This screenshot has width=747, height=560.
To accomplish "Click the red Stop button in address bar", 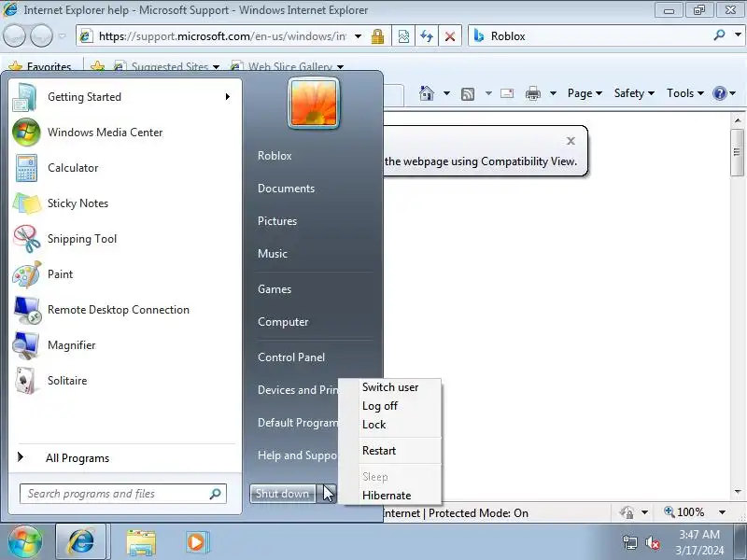I will click(449, 36).
